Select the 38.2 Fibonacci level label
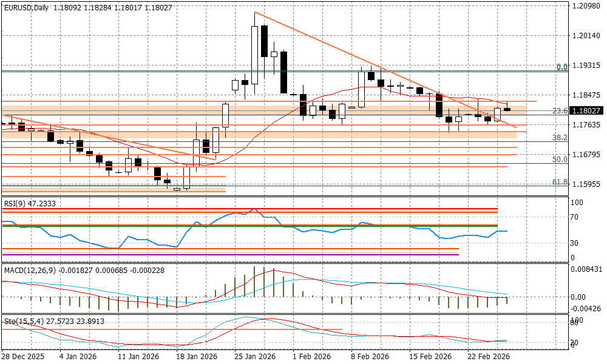Viewport: 607px width, 364px height. [560, 138]
